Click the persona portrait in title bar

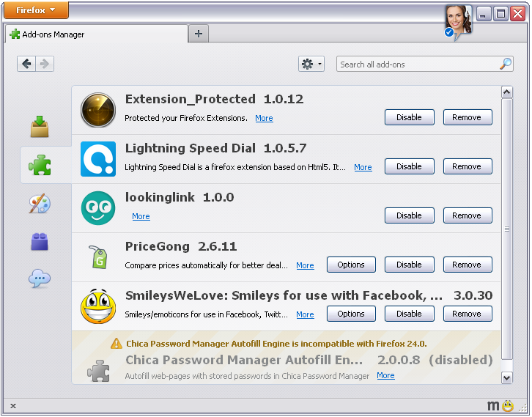pos(458,21)
